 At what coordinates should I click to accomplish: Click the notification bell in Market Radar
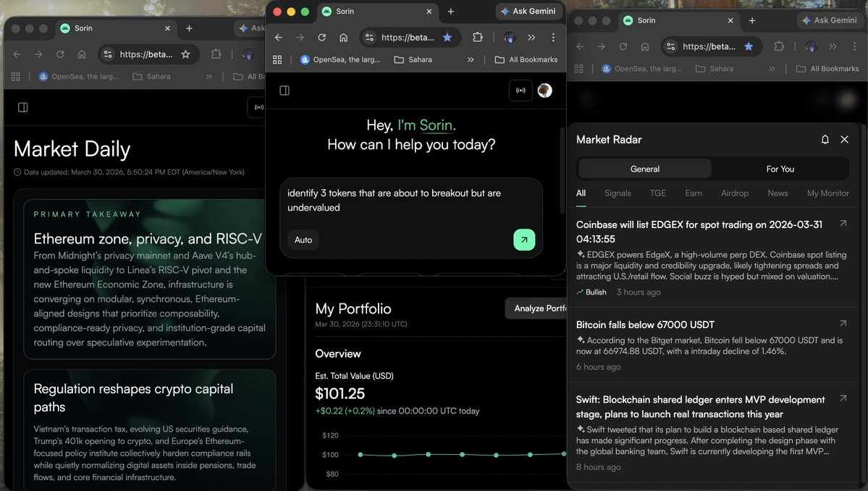pyautogui.click(x=825, y=139)
